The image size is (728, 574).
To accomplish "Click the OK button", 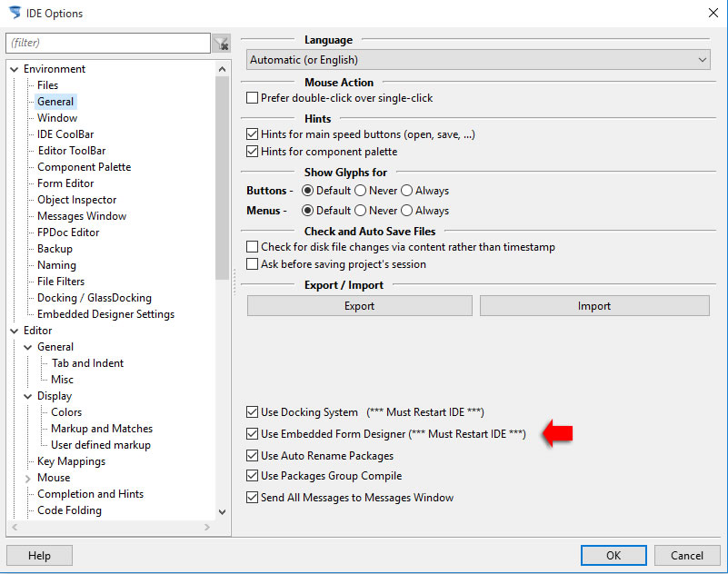I will [613, 556].
